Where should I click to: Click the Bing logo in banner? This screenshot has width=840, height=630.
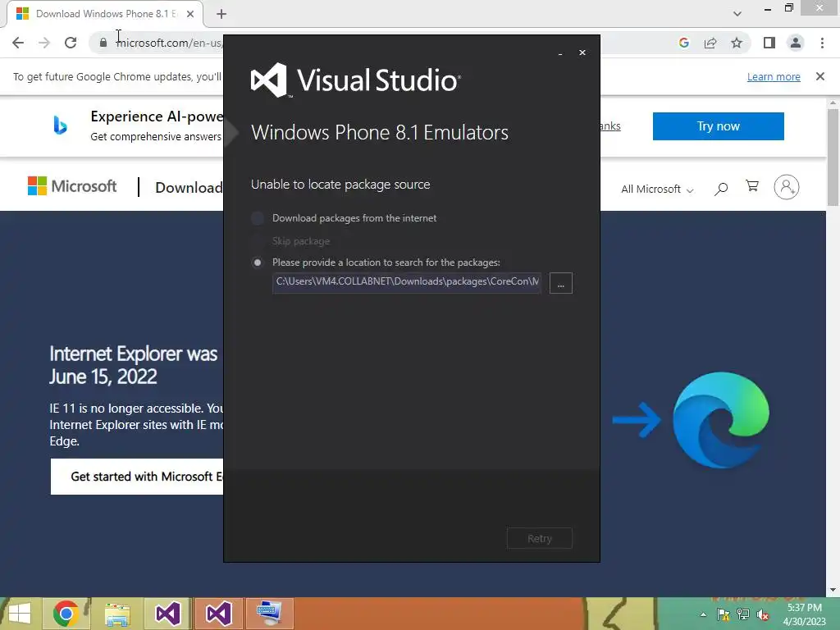tap(60, 126)
